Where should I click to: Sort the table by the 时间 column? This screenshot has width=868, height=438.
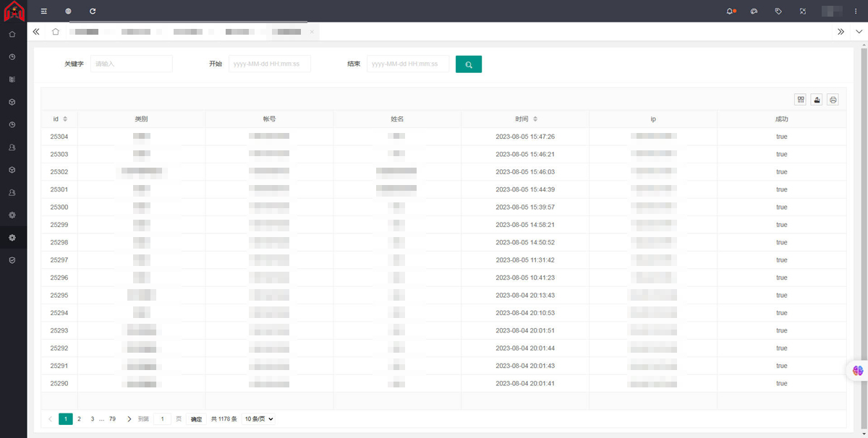click(535, 119)
